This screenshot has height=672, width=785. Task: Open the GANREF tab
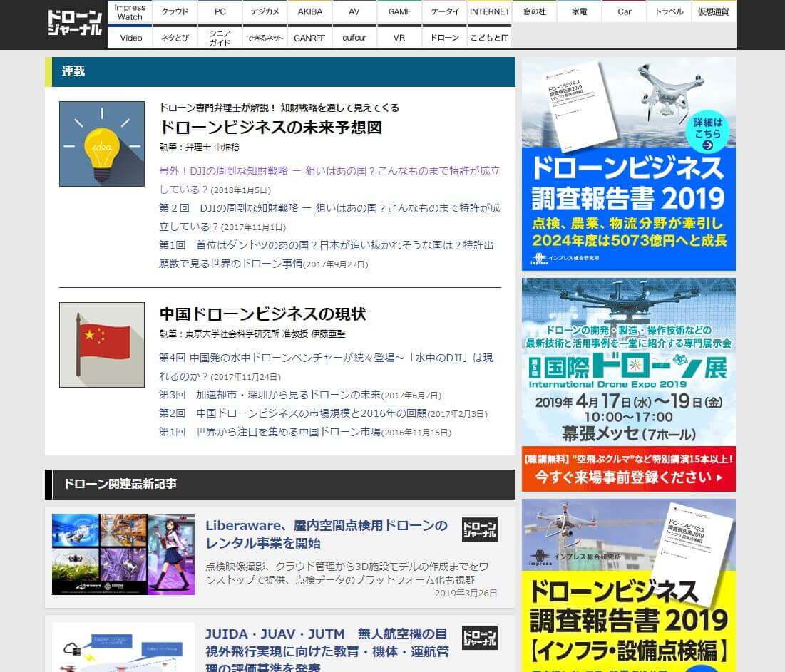pos(310,38)
